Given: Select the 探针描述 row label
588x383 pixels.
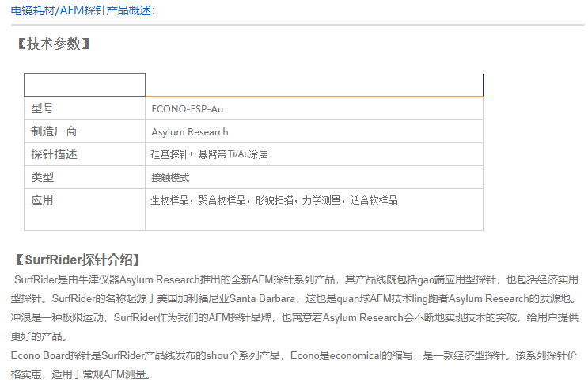Looking at the screenshot, I should [x=54, y=154].
